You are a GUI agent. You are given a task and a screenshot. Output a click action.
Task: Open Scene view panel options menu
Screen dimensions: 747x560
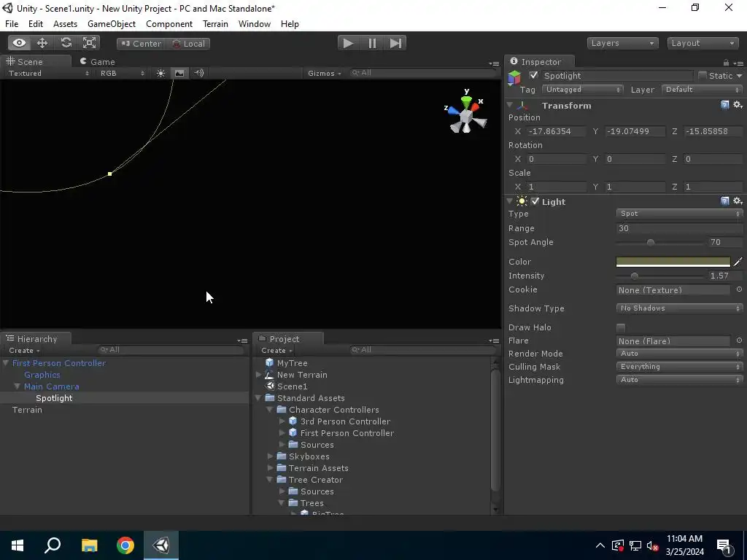coord(494,63)
